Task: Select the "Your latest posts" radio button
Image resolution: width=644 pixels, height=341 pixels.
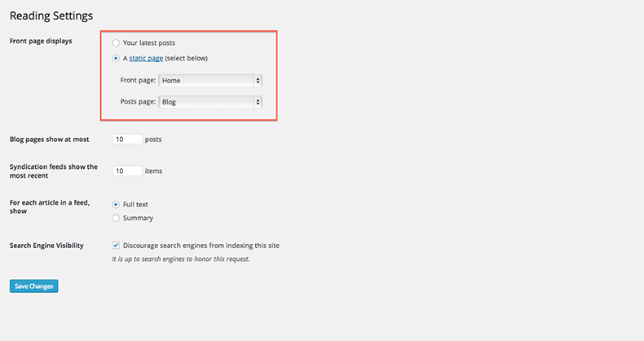Action: coord(116,42)
